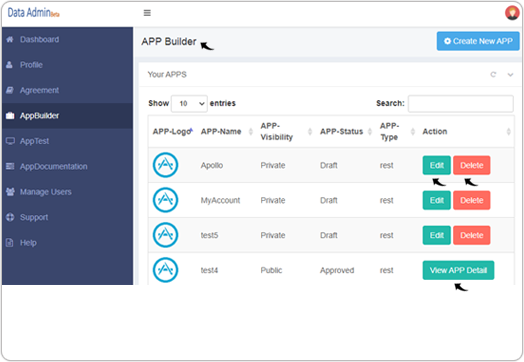Go to Profile menu item
The height and width of the screenshot is (362, 524).
point(67,65)
